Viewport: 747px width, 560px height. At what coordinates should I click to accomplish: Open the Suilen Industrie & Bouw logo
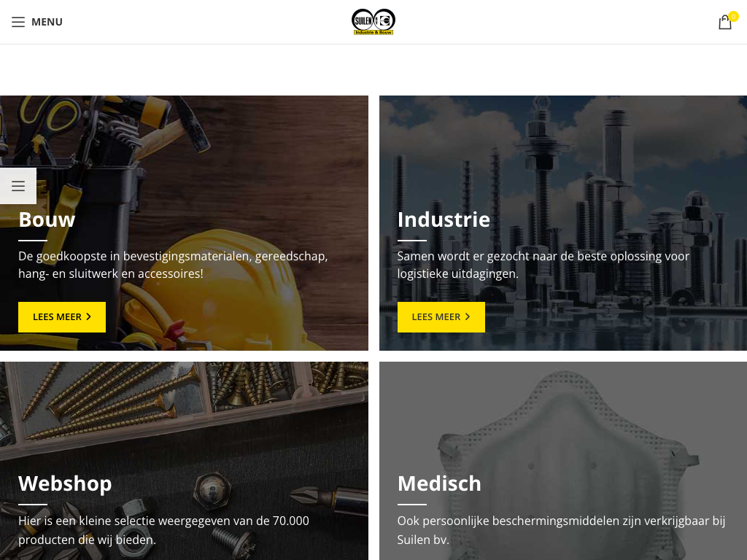click(373, 22)
